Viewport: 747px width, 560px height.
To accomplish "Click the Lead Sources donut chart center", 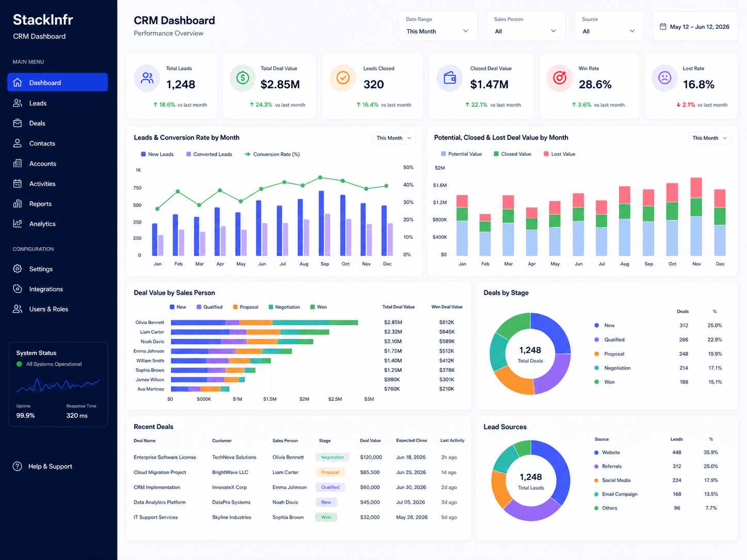I will (x=531, y=481).
